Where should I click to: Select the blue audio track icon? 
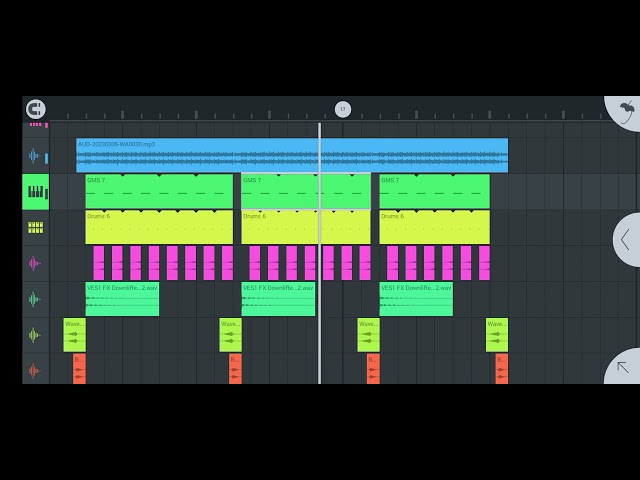tap(35, 156)
